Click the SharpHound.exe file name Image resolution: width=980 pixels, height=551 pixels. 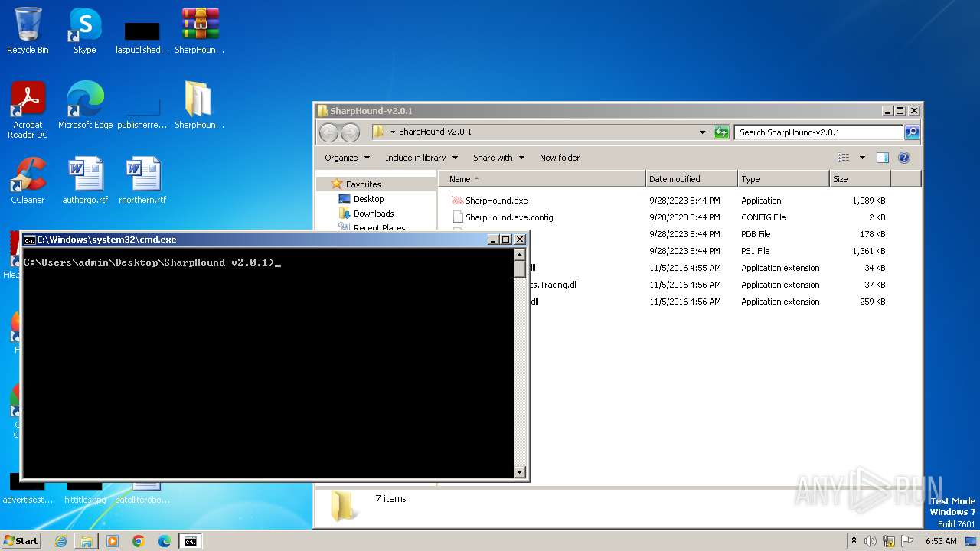click(496, 201)
